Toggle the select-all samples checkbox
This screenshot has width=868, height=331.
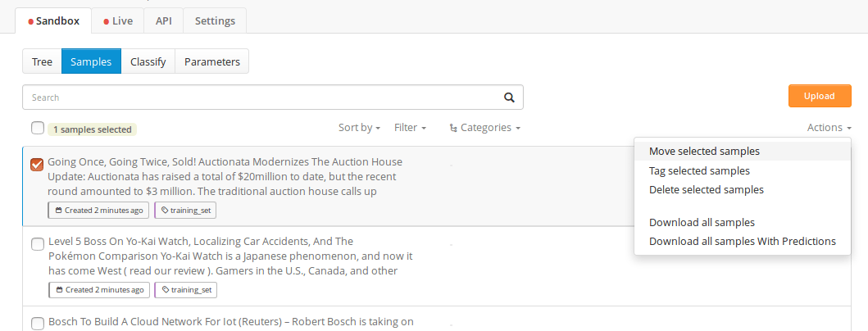(x=38, y=128)
